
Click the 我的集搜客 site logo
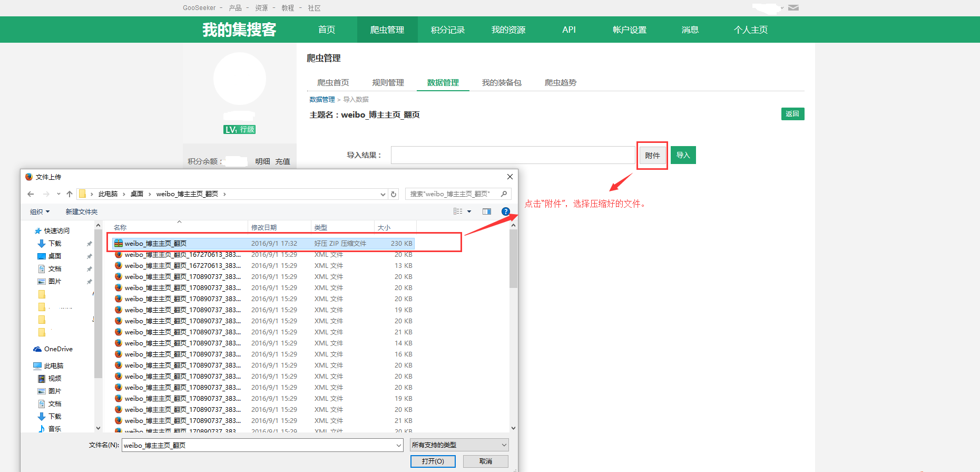(239, 30)
